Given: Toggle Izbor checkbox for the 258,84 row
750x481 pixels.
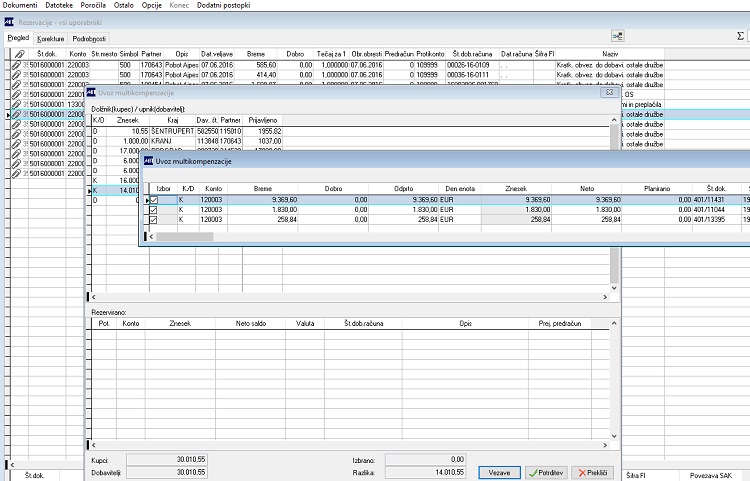Looking at the screenshot, I should pyautogui.click(x=154, y=220).
